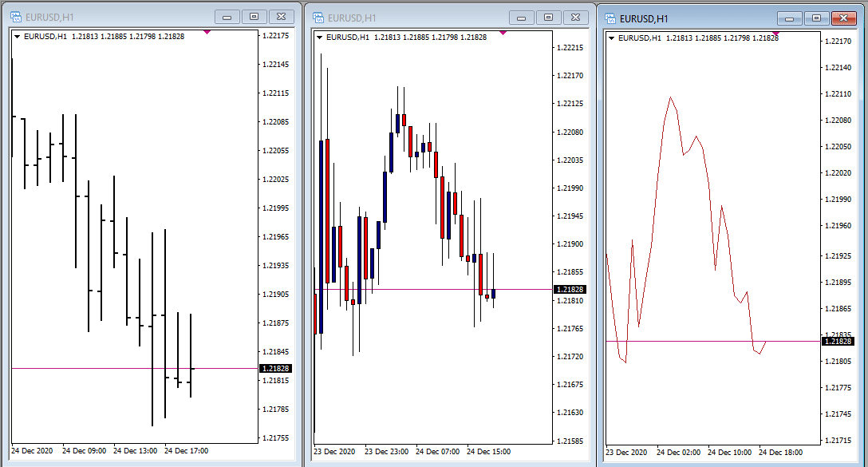868x467 pixels.
Task: Minimize the candlestick chart window
Action: [x=522, y=18]
